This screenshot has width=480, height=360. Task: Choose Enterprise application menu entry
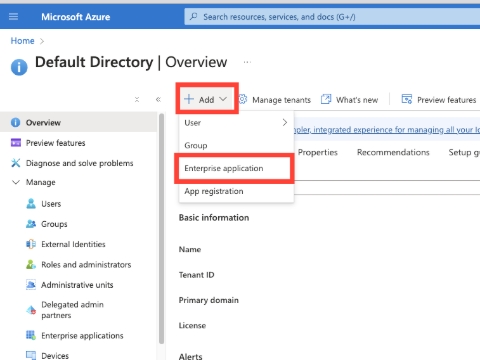click(234, 168)
